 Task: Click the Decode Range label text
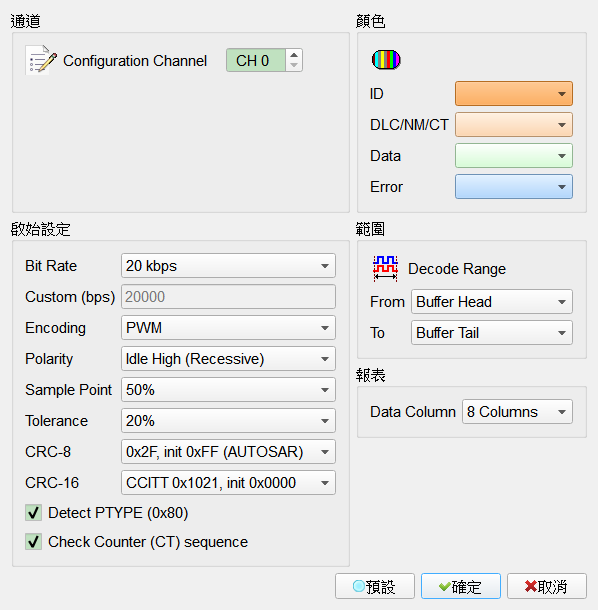click(457, 269)
